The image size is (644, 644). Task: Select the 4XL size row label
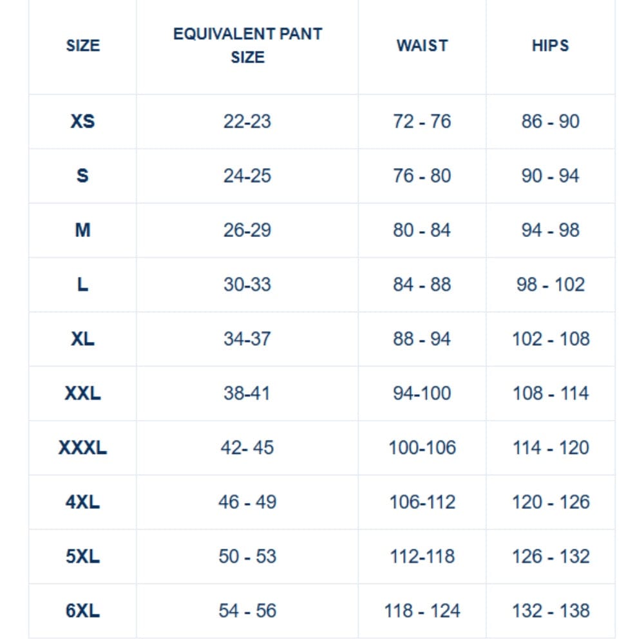tap(82, 502)
